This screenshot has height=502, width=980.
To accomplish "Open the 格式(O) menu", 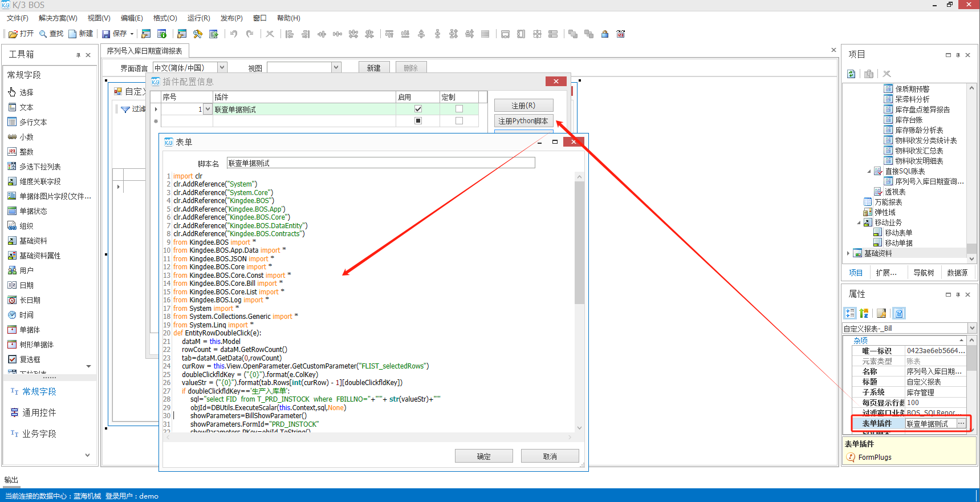I will coord(165,18).
